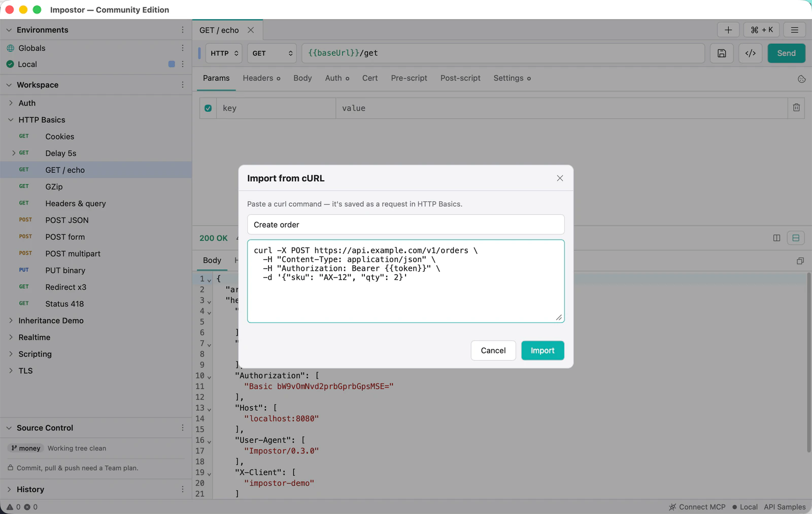Image resolution: width=812 pixels, height=514 pixels.
Task: Open the Settings request tab
Action: click(512, 78)
